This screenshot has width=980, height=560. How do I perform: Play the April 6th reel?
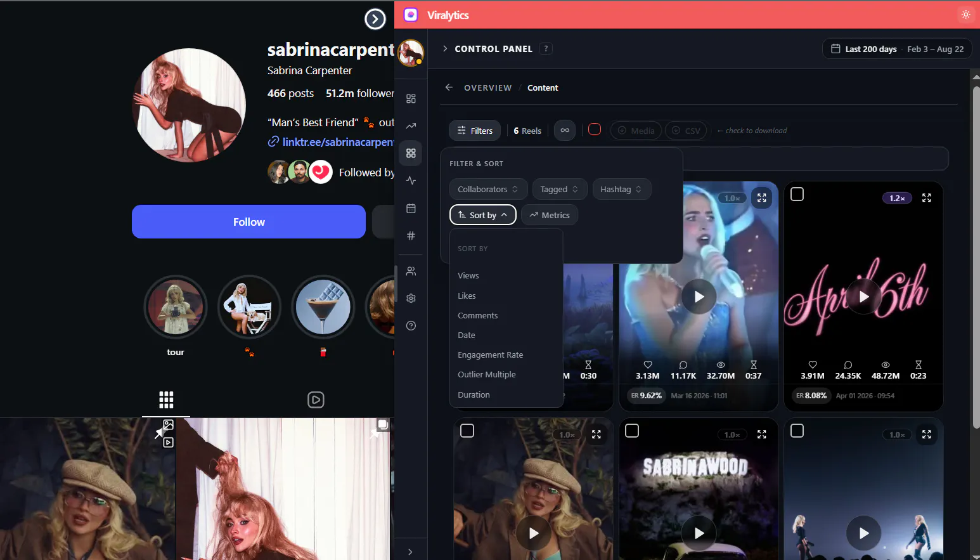pyautogui.click(x=863, y=296)
